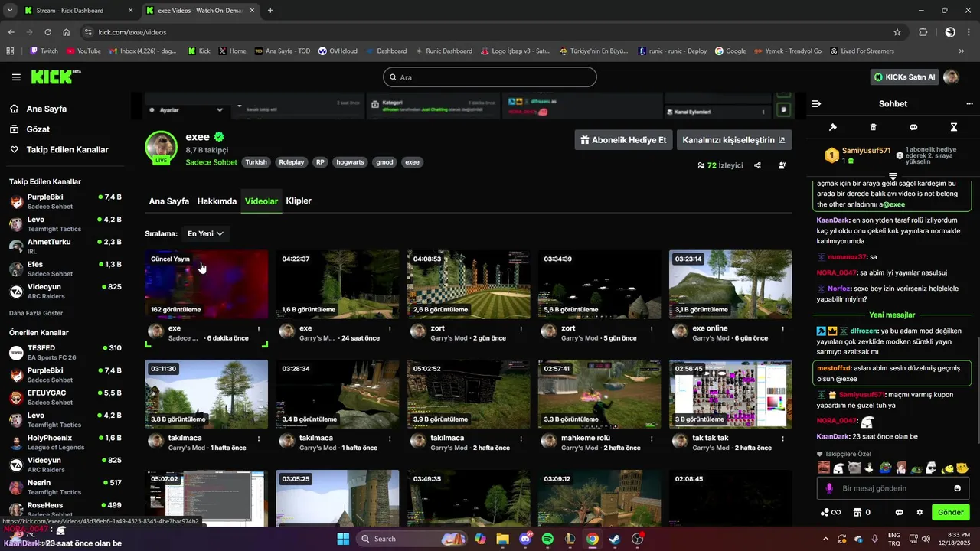Image resolution: width=980 pixels, height=551 pixels.
Task: Open the 'Klipler' tab
Action: click(299, 201)
